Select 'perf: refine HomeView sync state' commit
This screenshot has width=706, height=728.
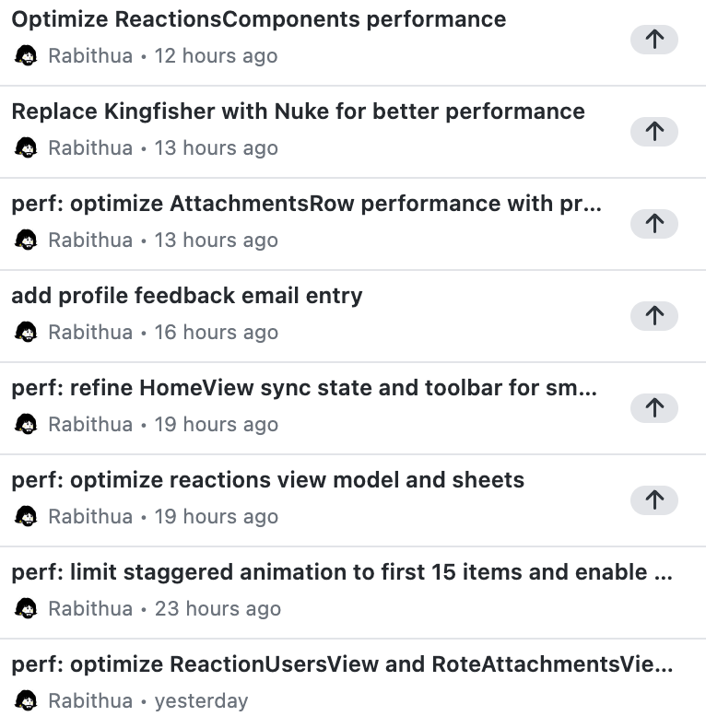point(304,388)
